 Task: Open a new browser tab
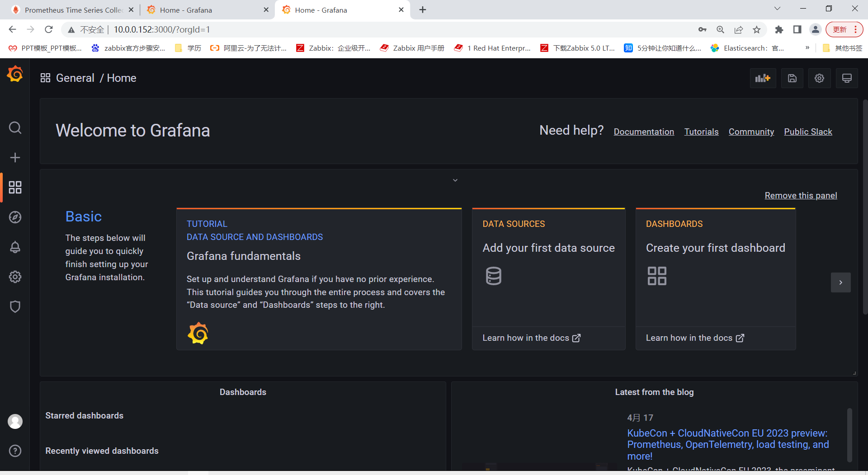423,10
